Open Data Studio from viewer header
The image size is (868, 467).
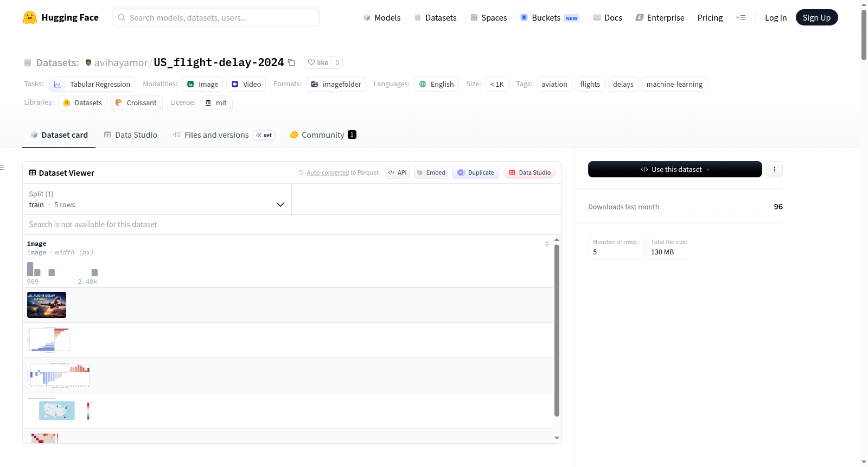529,172
